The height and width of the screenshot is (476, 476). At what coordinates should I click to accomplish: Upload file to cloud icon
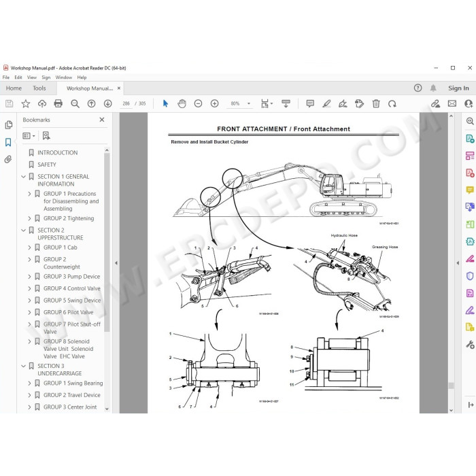(42, 104)
